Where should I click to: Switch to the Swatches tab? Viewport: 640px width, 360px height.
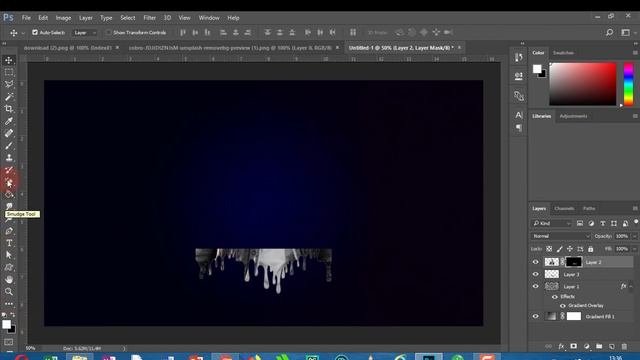tap(563, 53)
